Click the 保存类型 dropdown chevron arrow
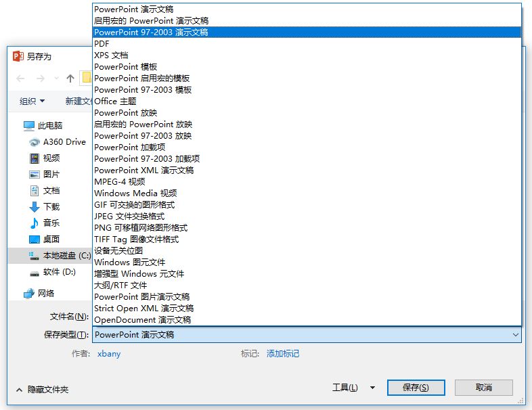The image size is (532, 410). point(515,335)
